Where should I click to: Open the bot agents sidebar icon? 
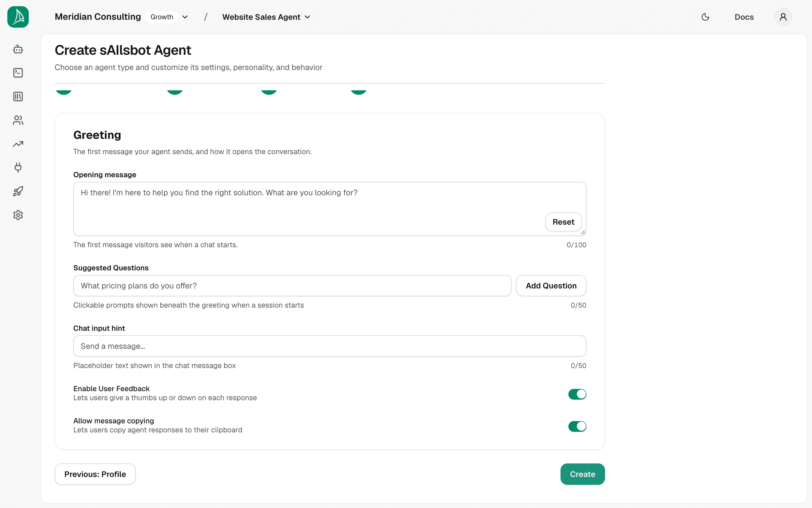18,49
